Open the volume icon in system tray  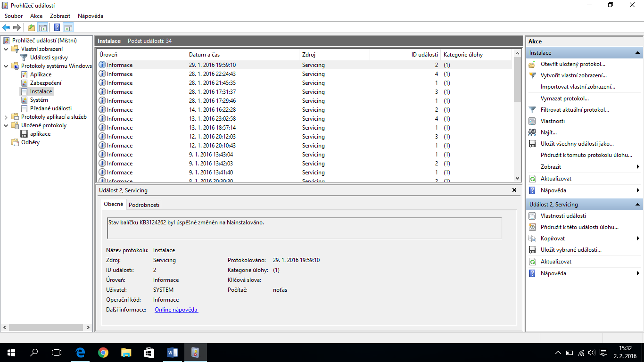(x=592, y=353)
